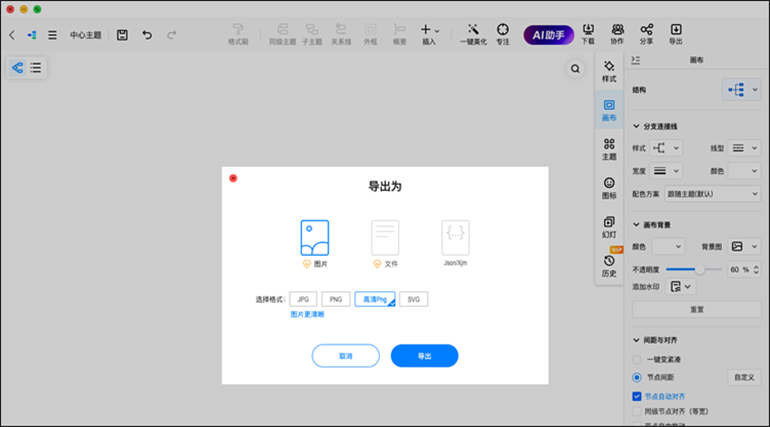This screenshot has width=770, height=427.
Task: Select the 高清Png format option
Action: (x=375, y=299)
